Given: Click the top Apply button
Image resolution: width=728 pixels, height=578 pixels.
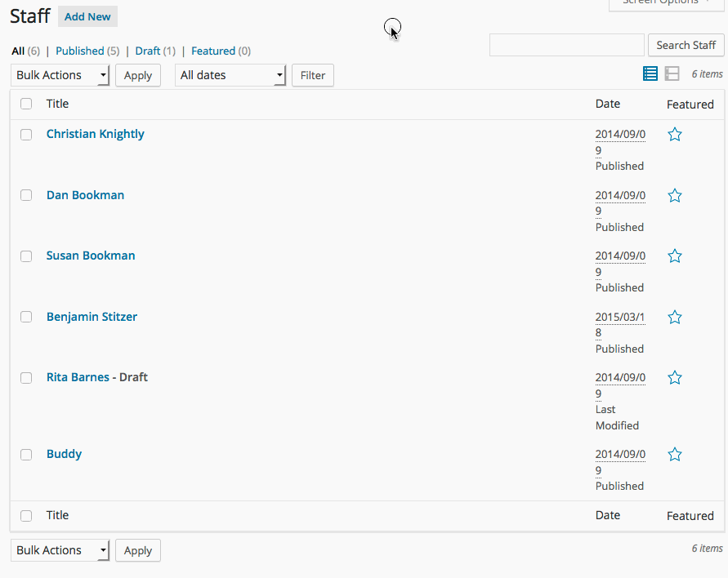Looking at the screenshot, I should [x=138, y=75].
